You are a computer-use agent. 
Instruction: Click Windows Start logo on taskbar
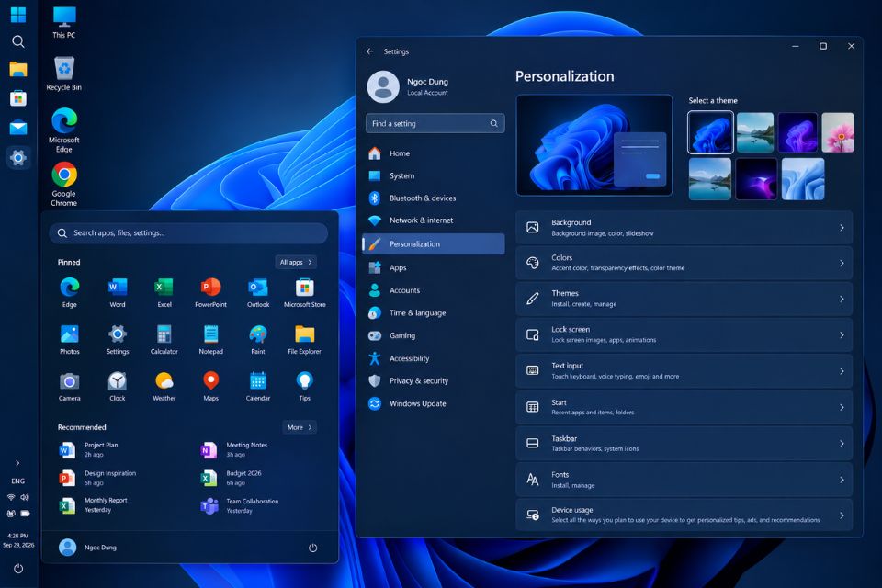(x=18, y=15)
